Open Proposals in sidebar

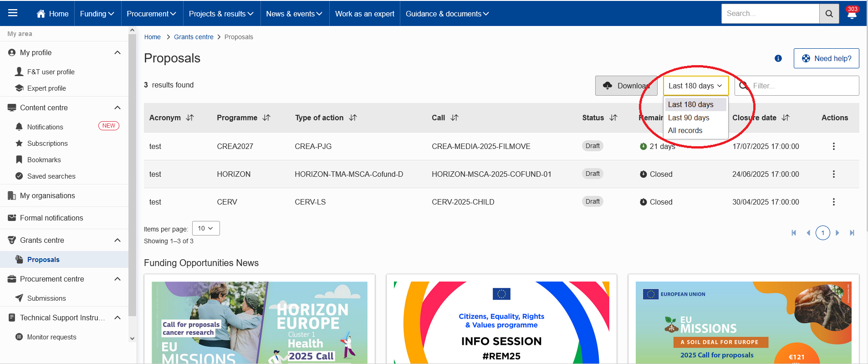tap(64, 259)
